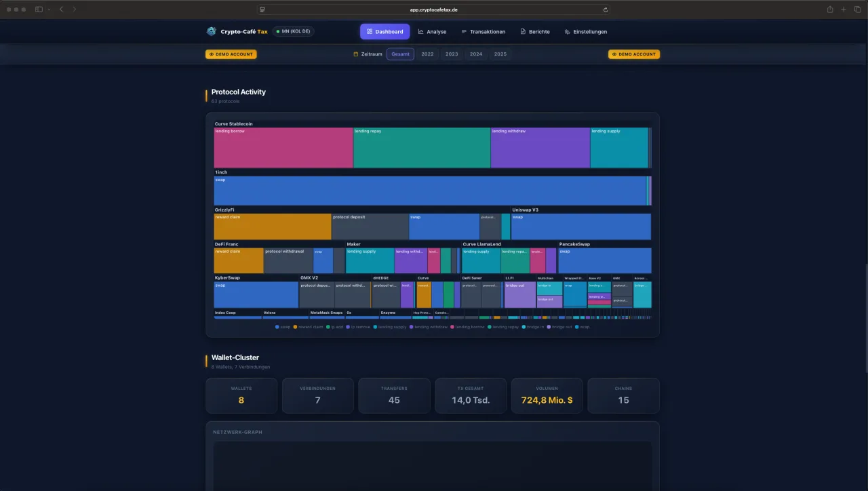Open the browser Share icon

point(830,9)
